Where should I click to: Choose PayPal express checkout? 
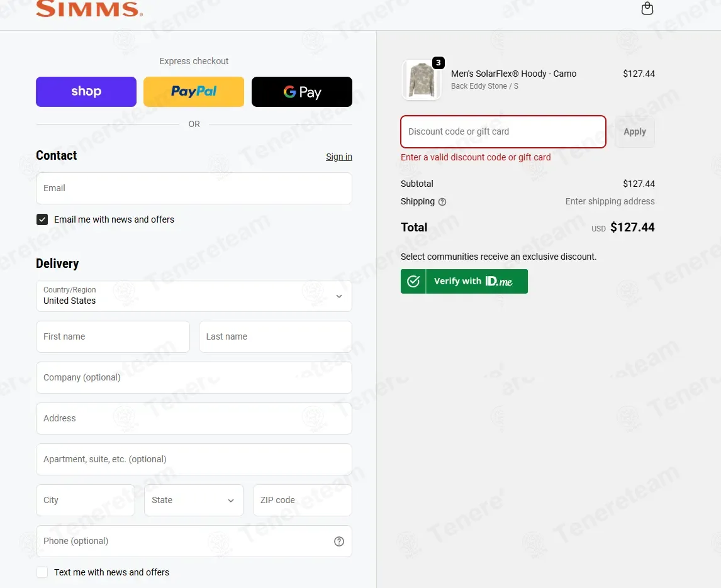[194, 91]
